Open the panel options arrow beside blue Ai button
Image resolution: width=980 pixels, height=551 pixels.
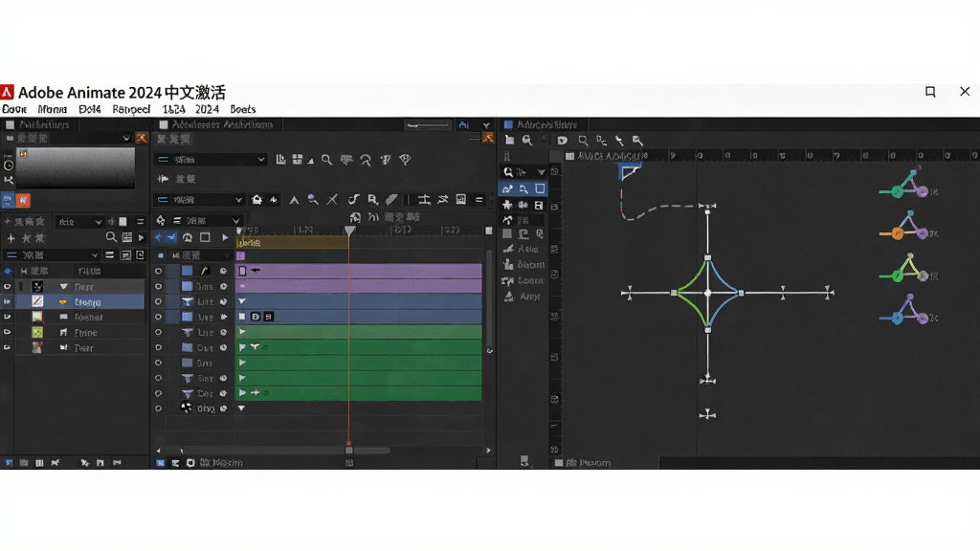pyautogui.click(x=486, y=125)
